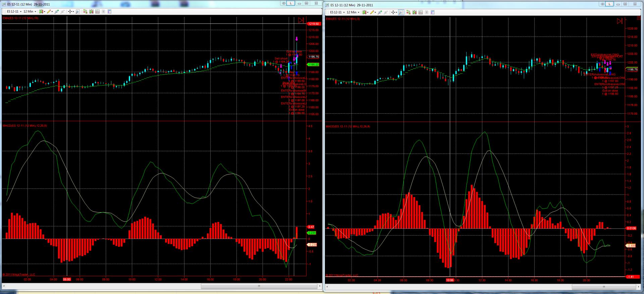Open ES 12-11 instrument dropdown in right chart
644x294 pixels.
pos(337,12)
